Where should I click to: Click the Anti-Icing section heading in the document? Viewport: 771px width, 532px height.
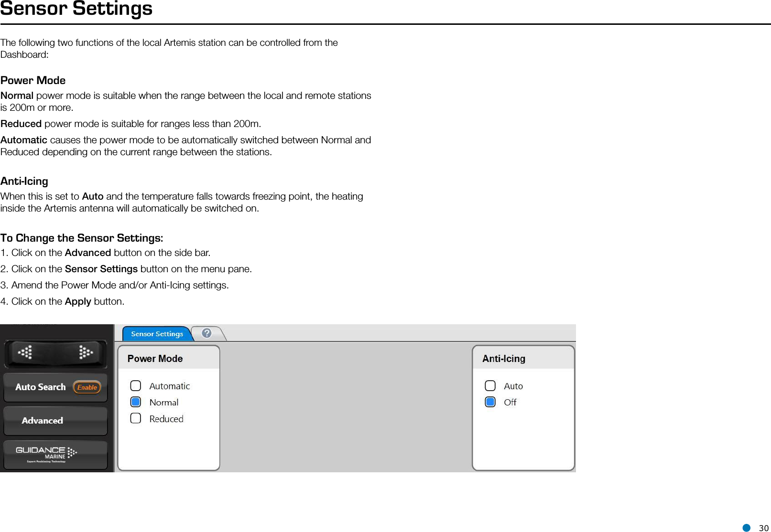(x=24, y=181)
